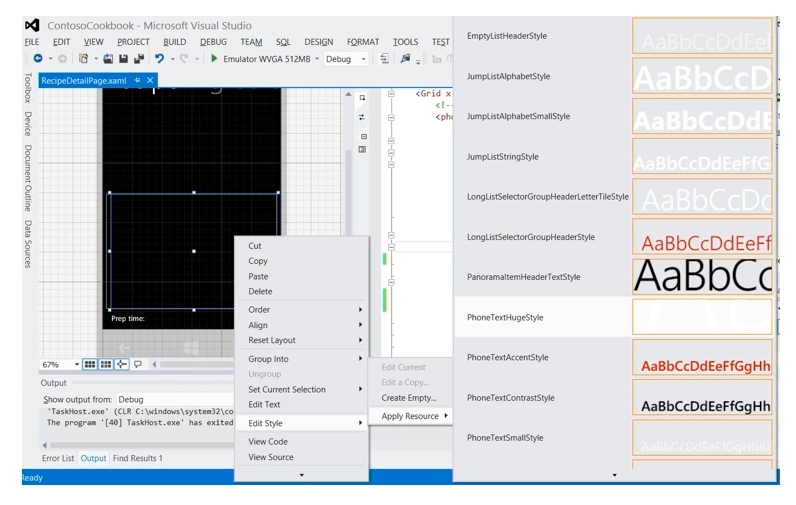
Task: Choose Create Empty... in submenu
Action: pos(410,398)
